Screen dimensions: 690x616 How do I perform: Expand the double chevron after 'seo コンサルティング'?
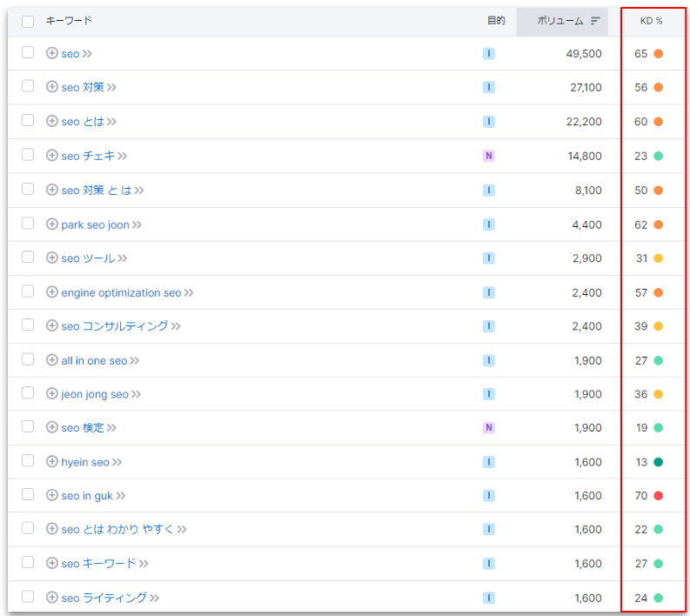[176, 326]
